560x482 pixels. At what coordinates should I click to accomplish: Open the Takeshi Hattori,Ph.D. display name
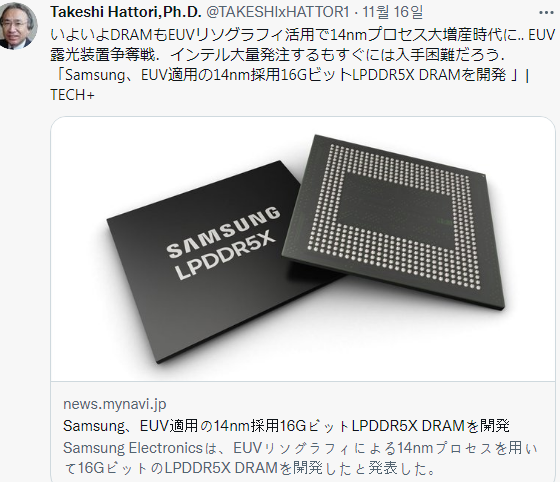click(x=126, y=12)
